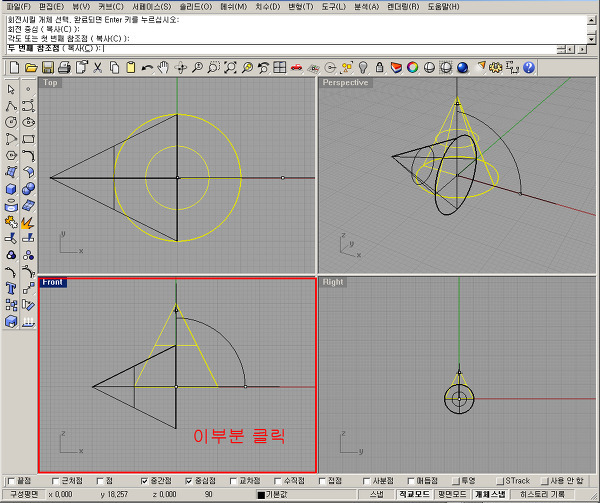Toggle the 스냅 status bar button
600x503 pixels.
(x=377, y=494)
